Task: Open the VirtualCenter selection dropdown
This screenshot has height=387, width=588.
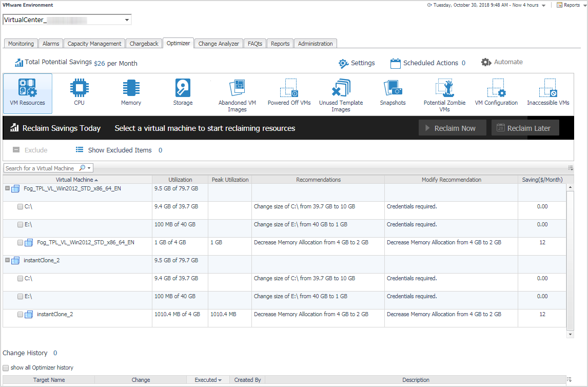Action: (127, 20)
